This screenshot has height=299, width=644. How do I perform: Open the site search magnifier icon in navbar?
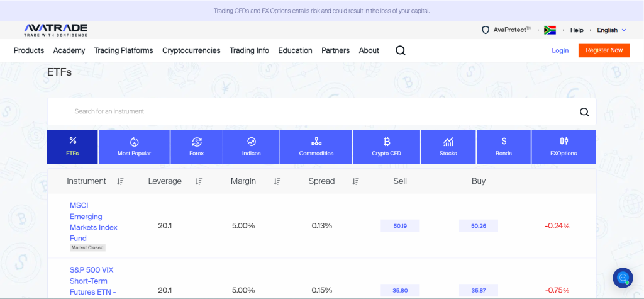point(401,50)
